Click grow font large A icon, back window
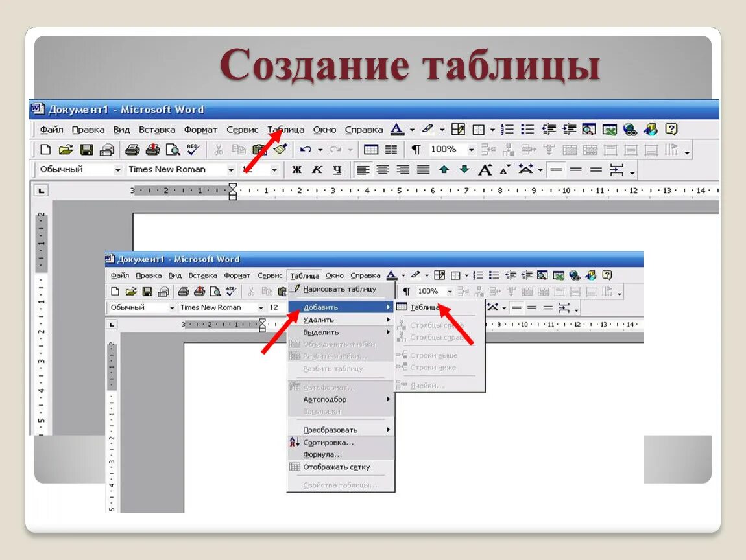The height and width of the screenshot is (560, 746). tap(485, 170)
